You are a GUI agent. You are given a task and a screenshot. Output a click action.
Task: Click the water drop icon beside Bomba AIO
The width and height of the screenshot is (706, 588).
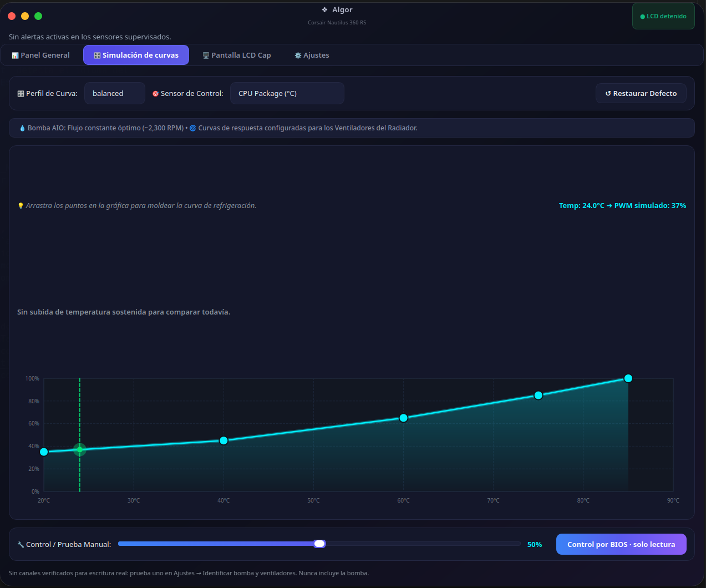[x=22, y=128]
